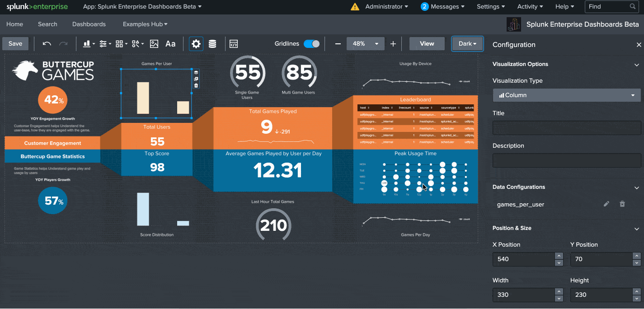Increase the X Position value
This screenshot has width=644, height=309.
point(559,256)
